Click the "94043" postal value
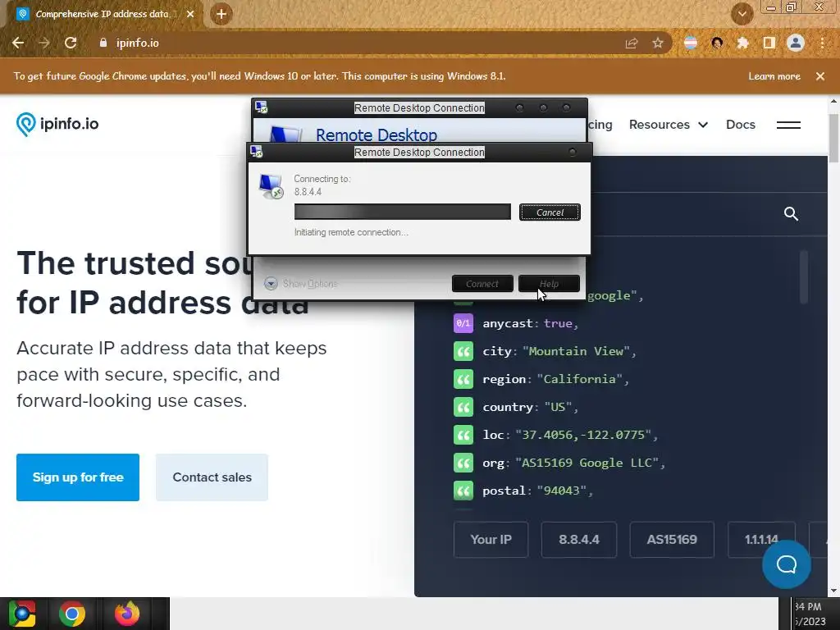The width and height of the screenshot is (840, 630). point(561,491)
